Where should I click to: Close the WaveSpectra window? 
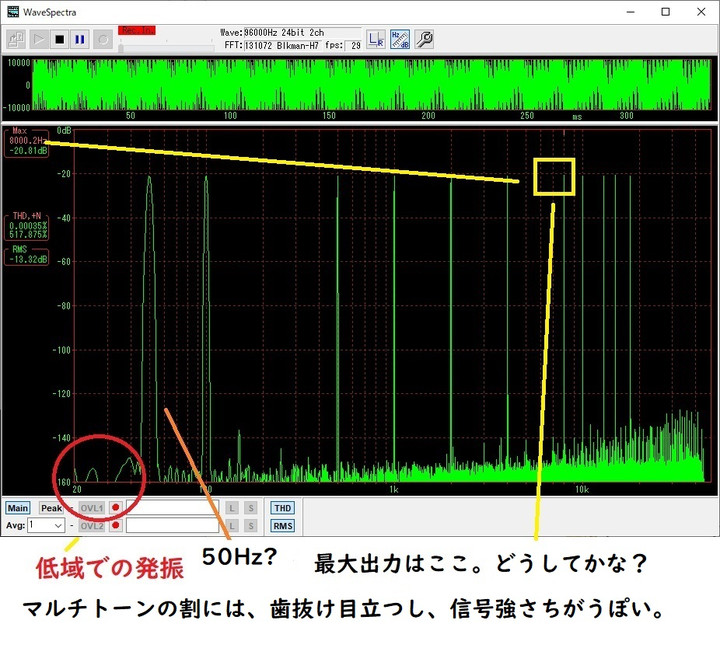coord(701,12)
